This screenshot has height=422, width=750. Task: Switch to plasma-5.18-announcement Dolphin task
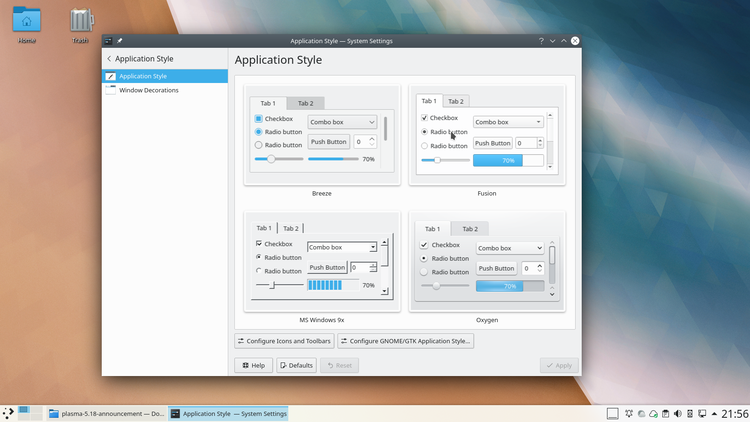107,413
